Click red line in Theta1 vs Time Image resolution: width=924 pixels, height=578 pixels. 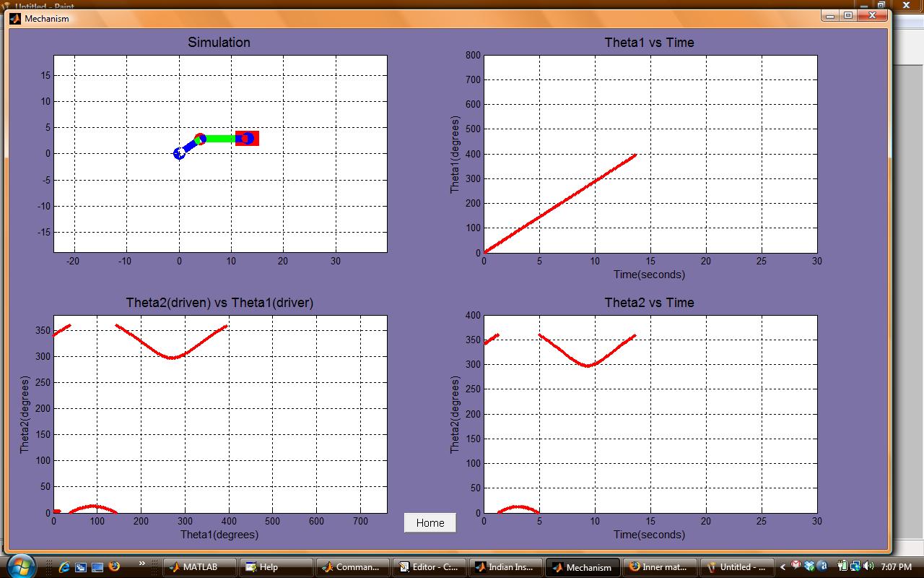point(559,203)
